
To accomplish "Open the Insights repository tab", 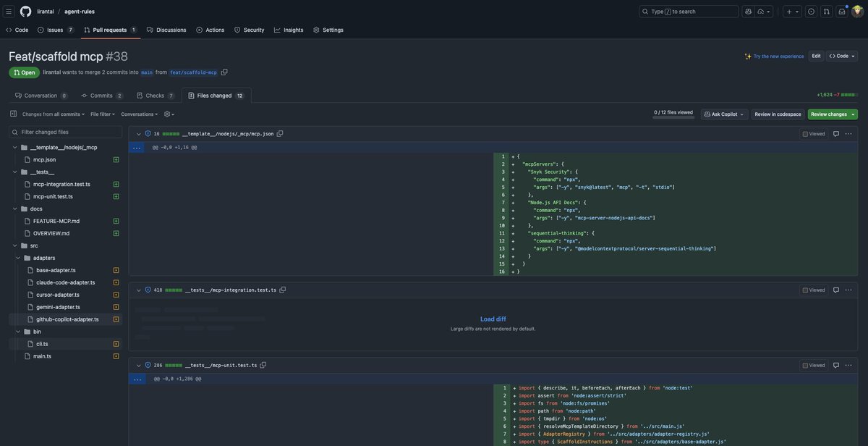I will (x=289, y=30).
